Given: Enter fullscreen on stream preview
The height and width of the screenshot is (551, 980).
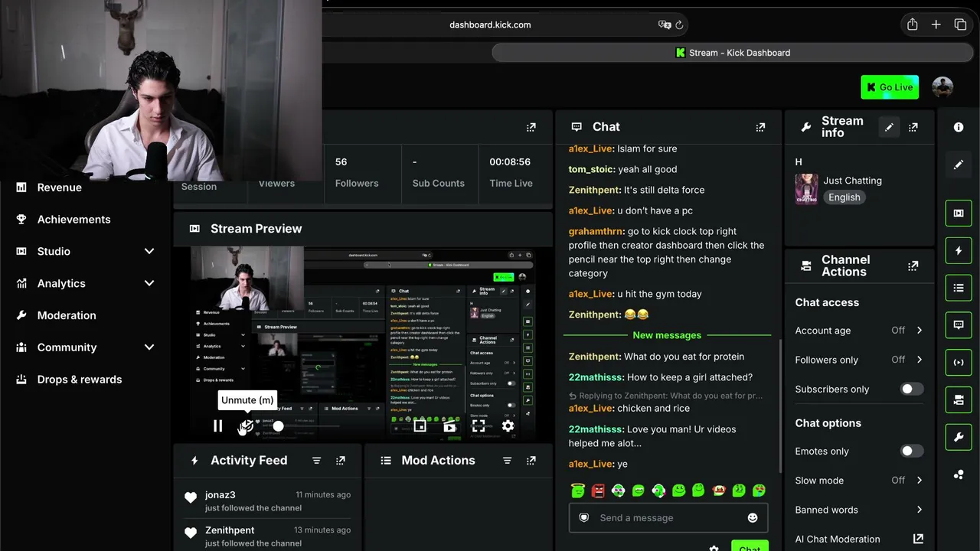Looking at the screenshot, I should tap(479, 426).
